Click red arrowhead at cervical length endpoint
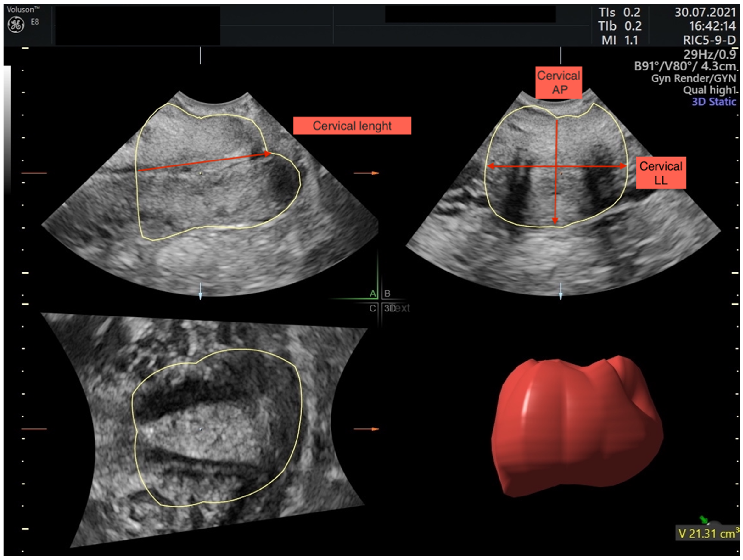 (267, 154)
